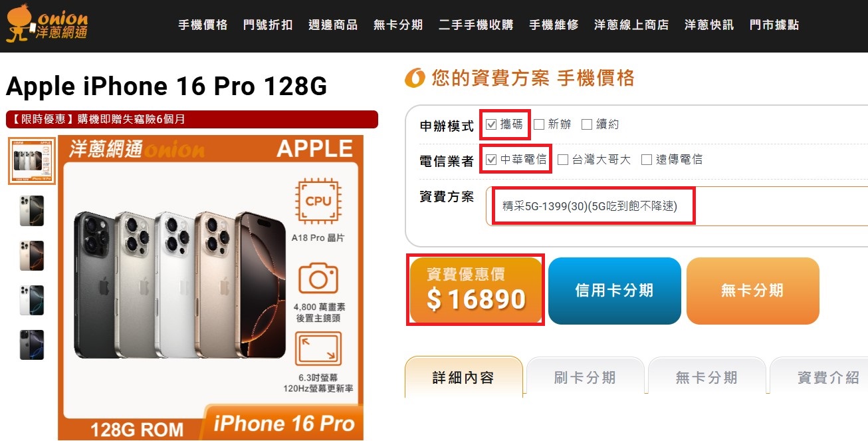Screen dimensions: 868x441
Task: Click the screen size icon in banner
Action: tap(318, 349)
